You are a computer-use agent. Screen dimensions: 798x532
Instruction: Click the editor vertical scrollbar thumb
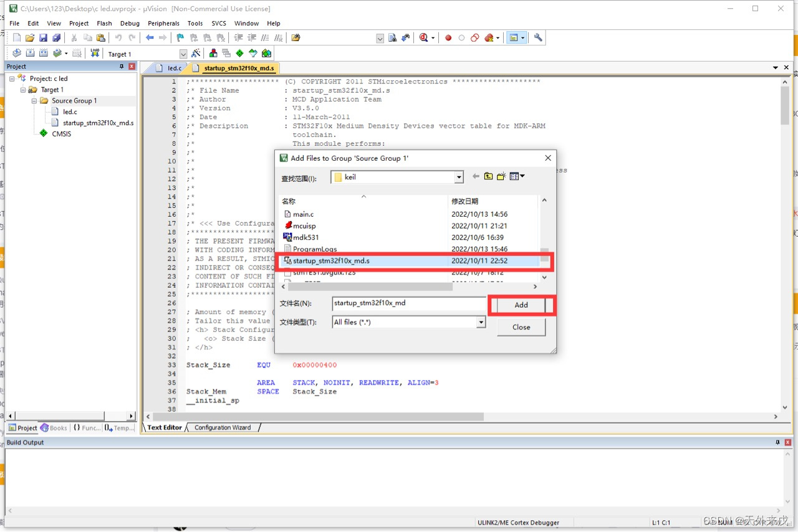(x=784, y=105)
